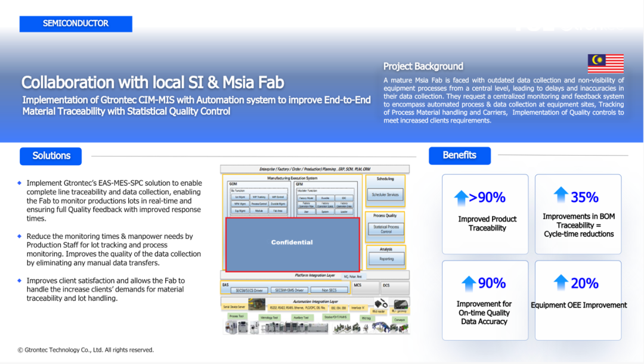Viewport: 644px width, 364px height.
Task: Click the Gtrontec copyright notice
Action: coord(86,350)
